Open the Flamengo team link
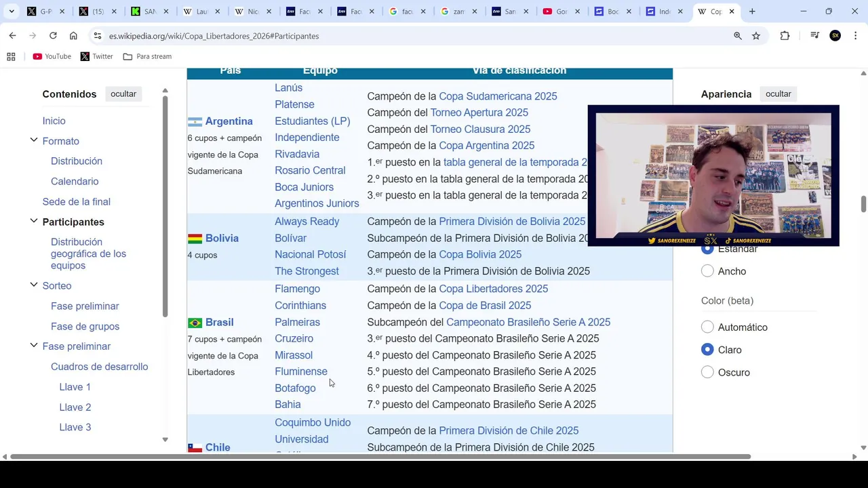 [x=297, y=289]
